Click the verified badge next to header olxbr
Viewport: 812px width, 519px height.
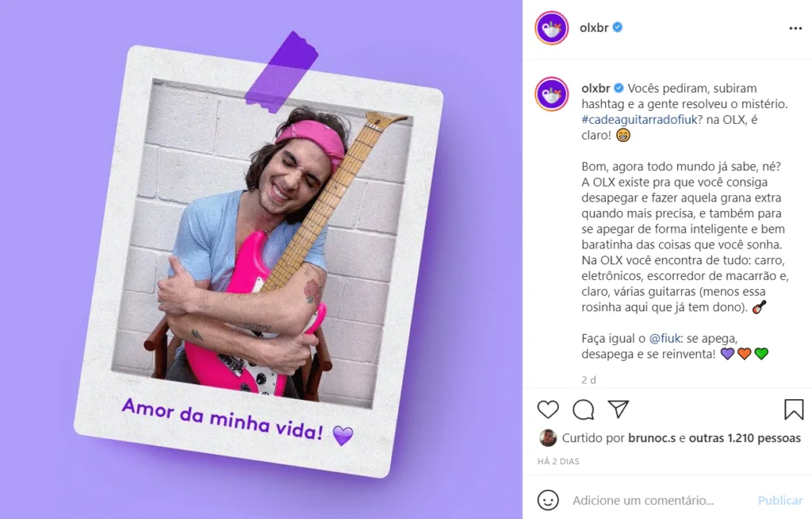[617, 27]
